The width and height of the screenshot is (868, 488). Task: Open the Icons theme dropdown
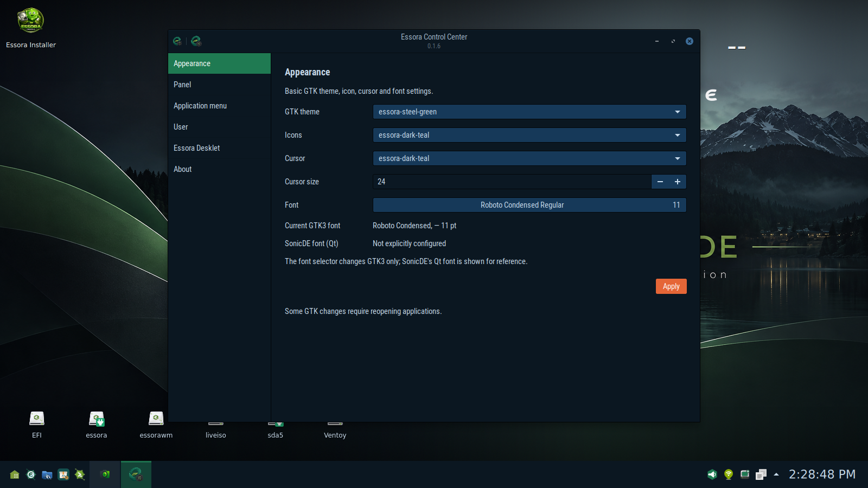click(x=529, y=135)
